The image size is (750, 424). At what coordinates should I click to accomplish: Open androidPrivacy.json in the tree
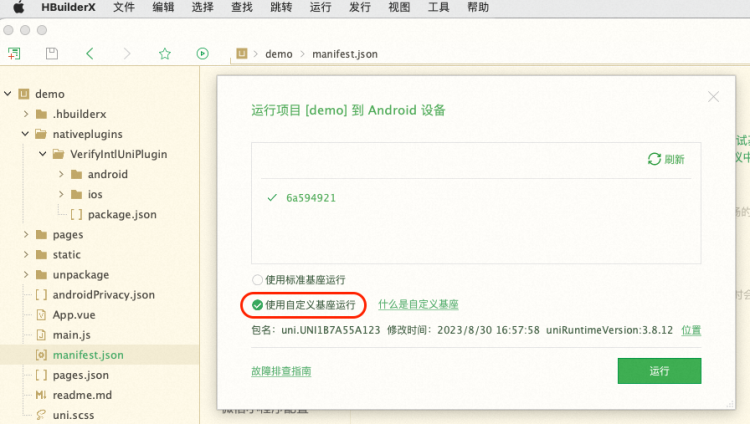coord(103,295)
